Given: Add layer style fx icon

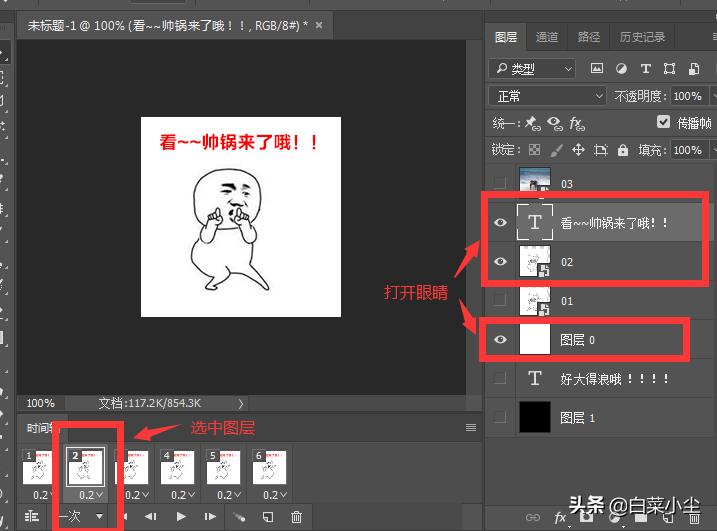Looking at the screenshot, I should coord(561,517).
